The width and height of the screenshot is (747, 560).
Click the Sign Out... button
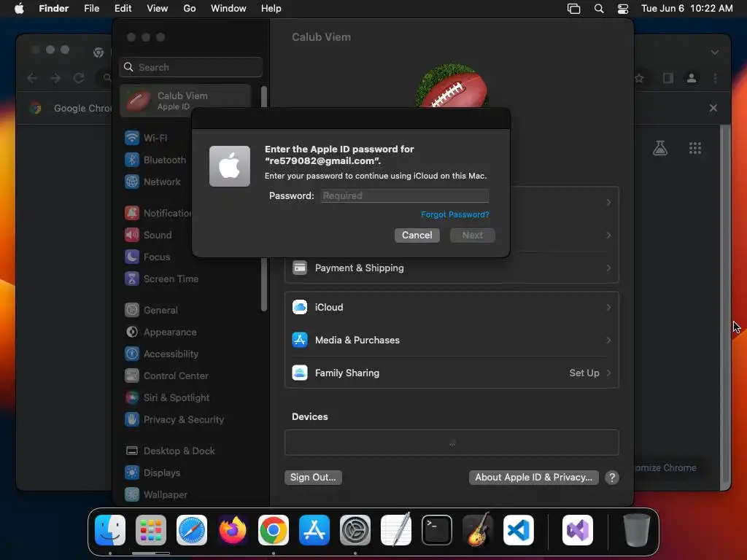point(313,477)
